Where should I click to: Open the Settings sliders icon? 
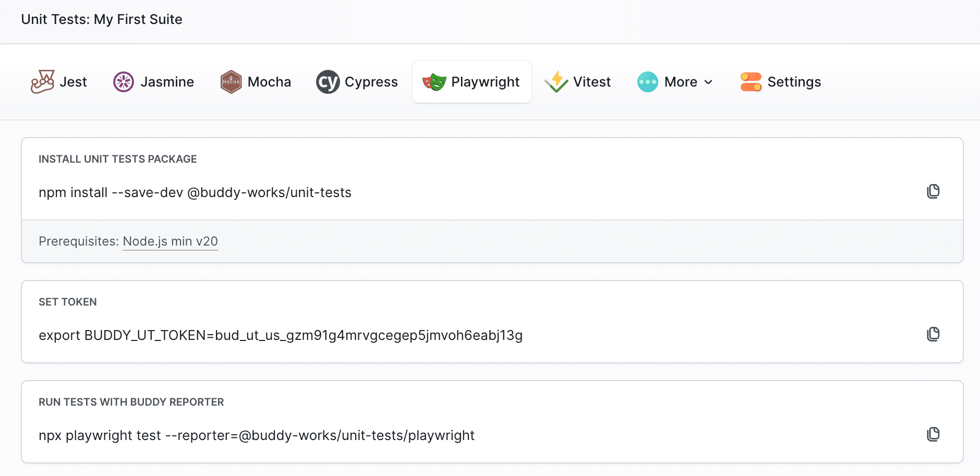751,82
